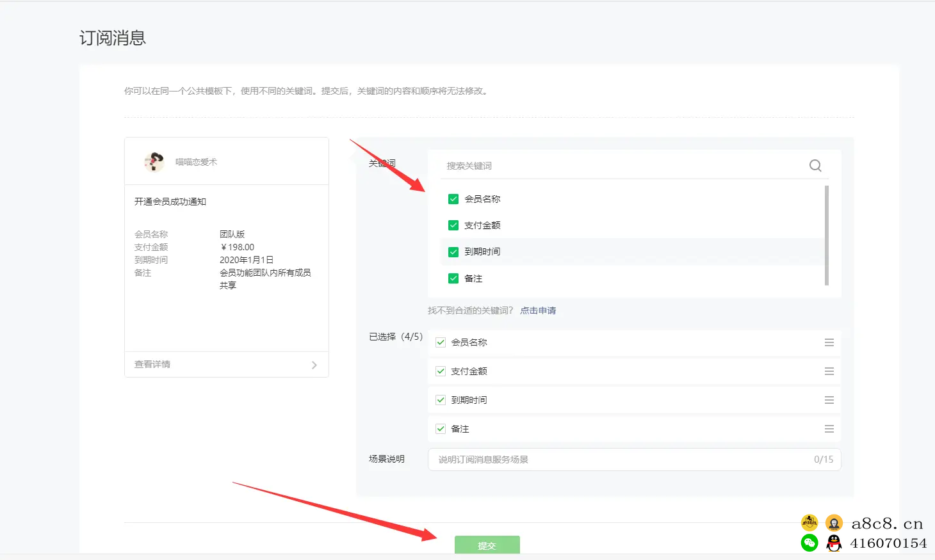Click the 订阅消息 page heading

coord(113,38)
